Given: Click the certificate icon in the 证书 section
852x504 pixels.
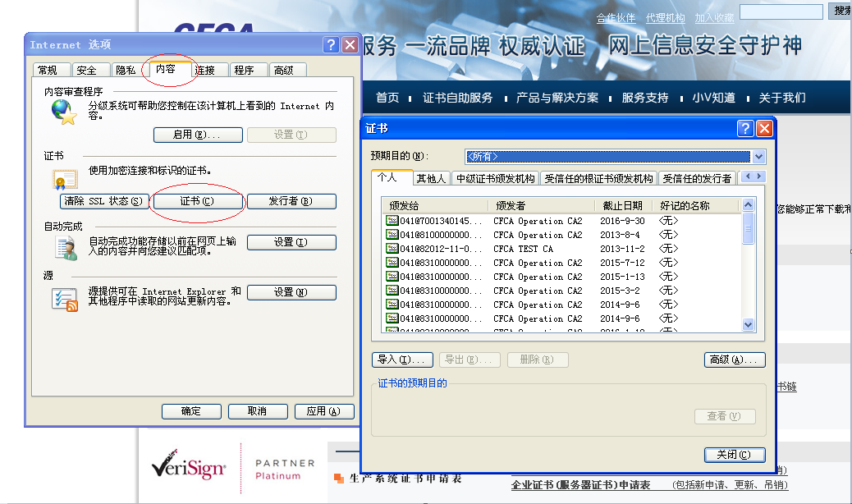Looking at the screenshot, I should coord(64,179).
